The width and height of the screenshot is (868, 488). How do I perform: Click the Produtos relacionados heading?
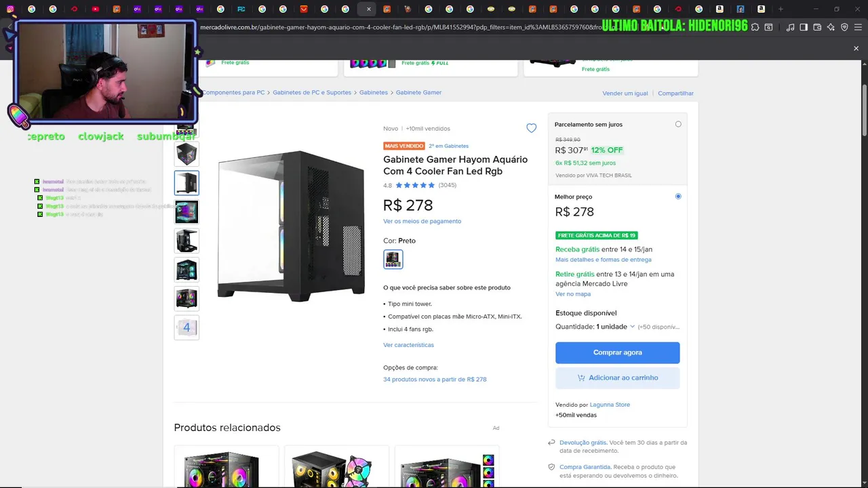227,428
